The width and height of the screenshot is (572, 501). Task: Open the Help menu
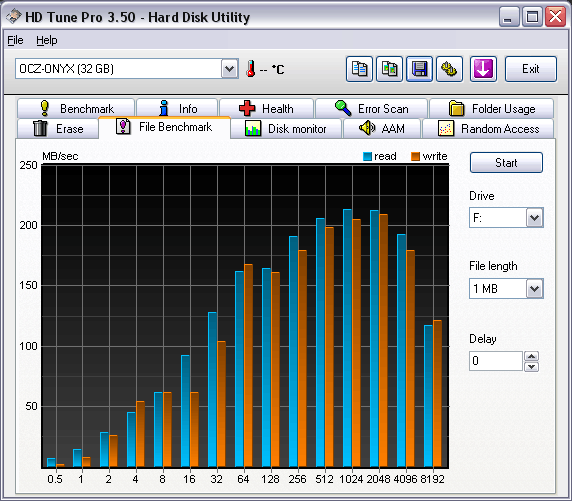tap(47, 40)
